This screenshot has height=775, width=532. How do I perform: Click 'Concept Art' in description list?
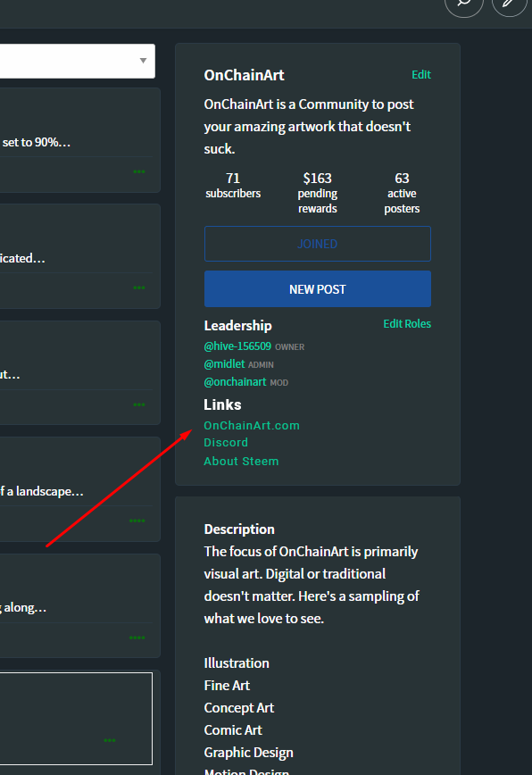pyautogui.click(x=239, y=708)
